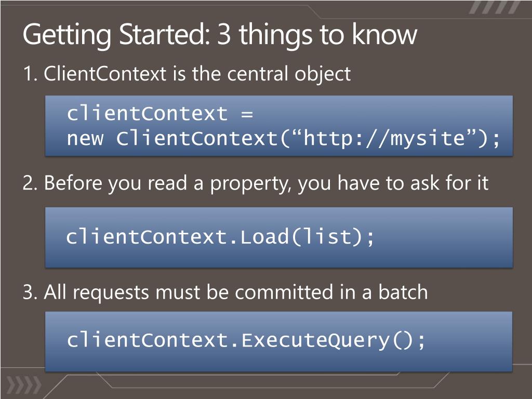This screenshot has height=399, width=532.
Task: Click the 'http://mysite' URL in the code
Action: click(x=384, y=138)
